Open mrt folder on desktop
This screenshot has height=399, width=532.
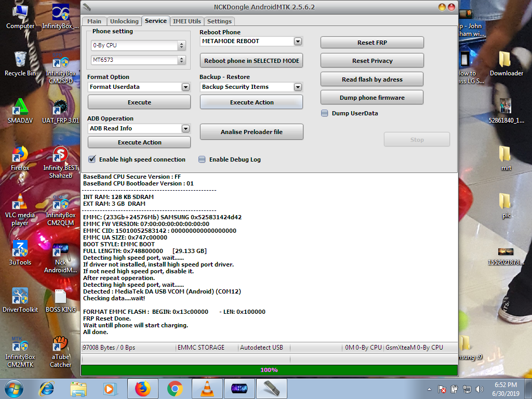(506, 159)
